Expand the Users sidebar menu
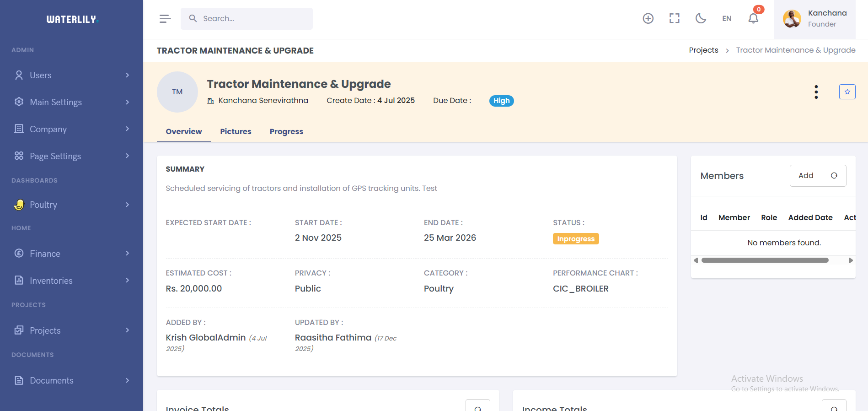The height and width of the screenshot is (411, 868). tap(71, 75)
